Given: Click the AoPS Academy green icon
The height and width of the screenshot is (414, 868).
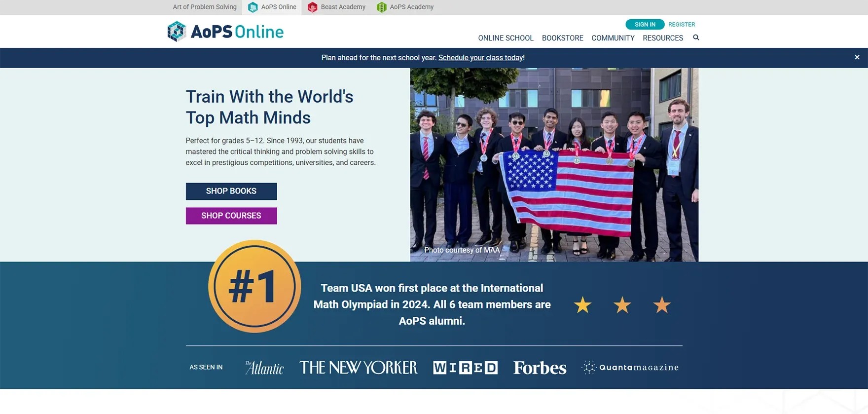Looking at the screenshot, I should pos(381,7).
